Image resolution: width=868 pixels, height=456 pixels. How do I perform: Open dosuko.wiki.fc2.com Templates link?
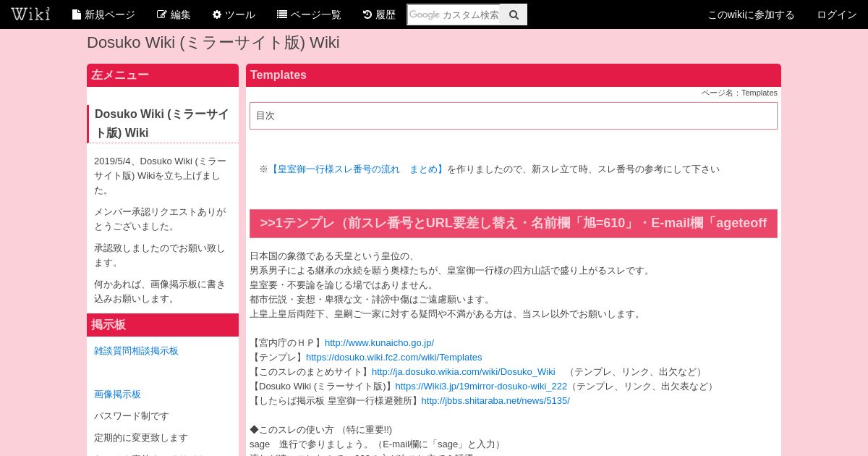pos(393,358)
